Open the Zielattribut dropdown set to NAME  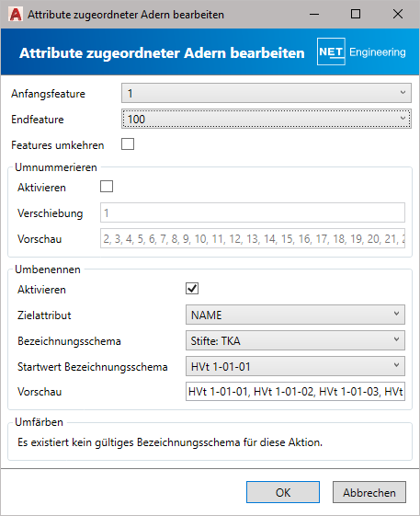[295, 315]
